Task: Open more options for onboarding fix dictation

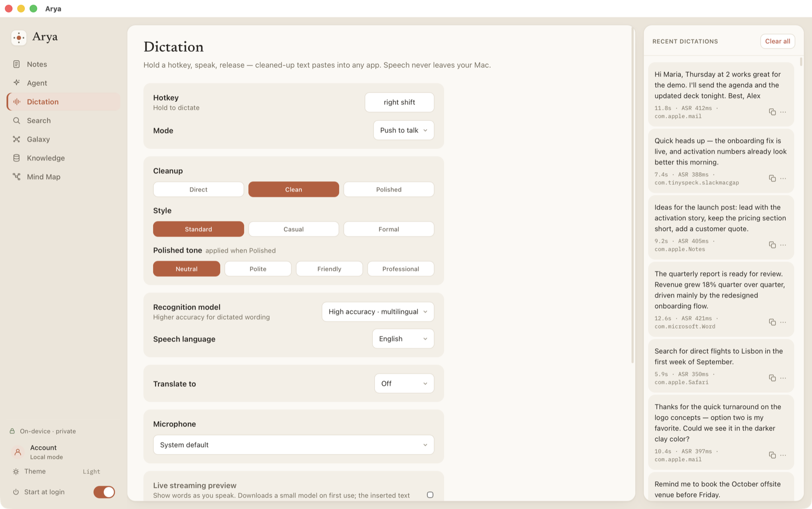Action: 783,179
